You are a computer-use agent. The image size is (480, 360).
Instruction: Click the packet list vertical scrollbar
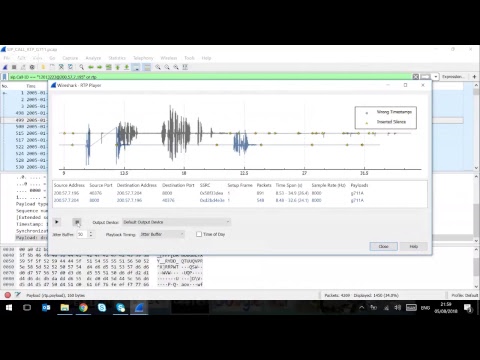476,126
